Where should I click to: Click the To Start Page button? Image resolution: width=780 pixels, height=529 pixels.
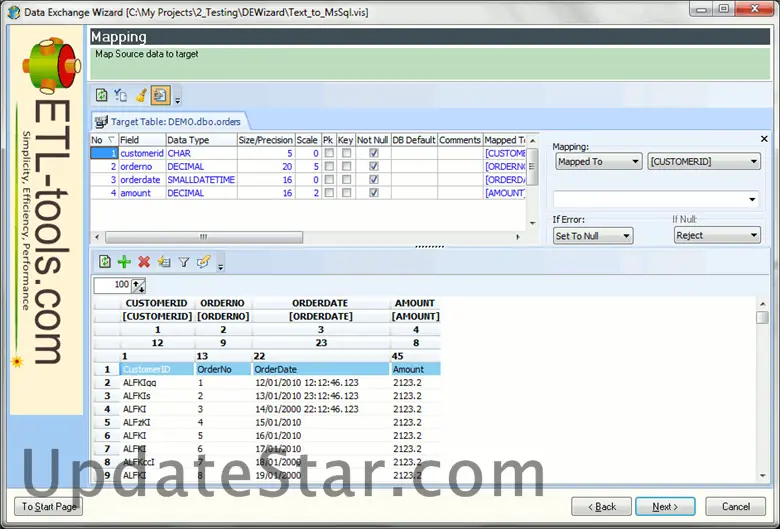49,507
